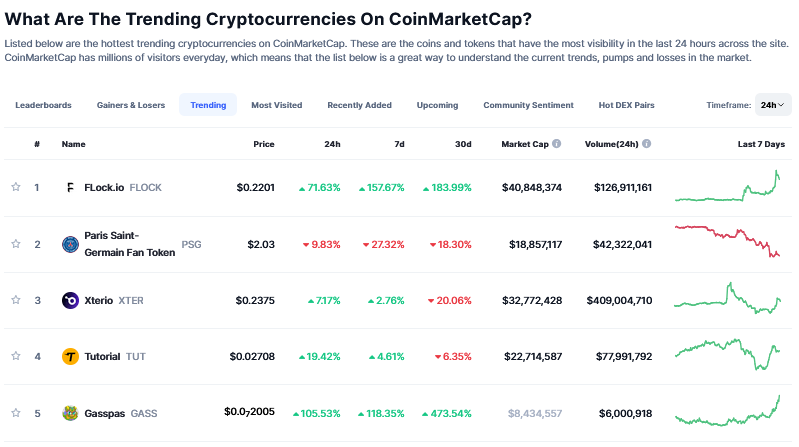Screen dimensions: 799x447
Task: Click the FLock.io Last 7 Days chart
Action: pos(728,187)
